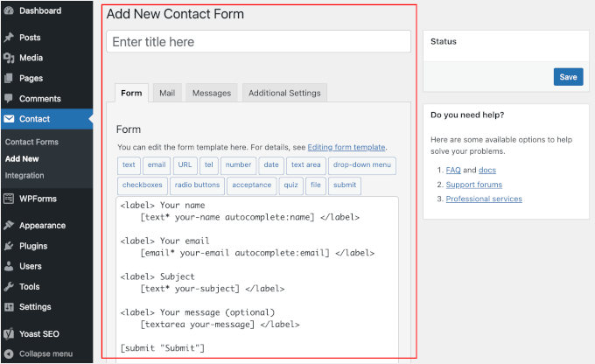Click the Enter title here field
This screenshot has width=595, height=364.
coord(258,41)
